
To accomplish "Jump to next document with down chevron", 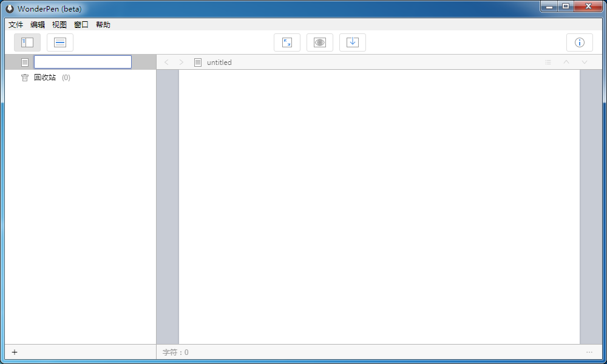I will tap(585, 62).
